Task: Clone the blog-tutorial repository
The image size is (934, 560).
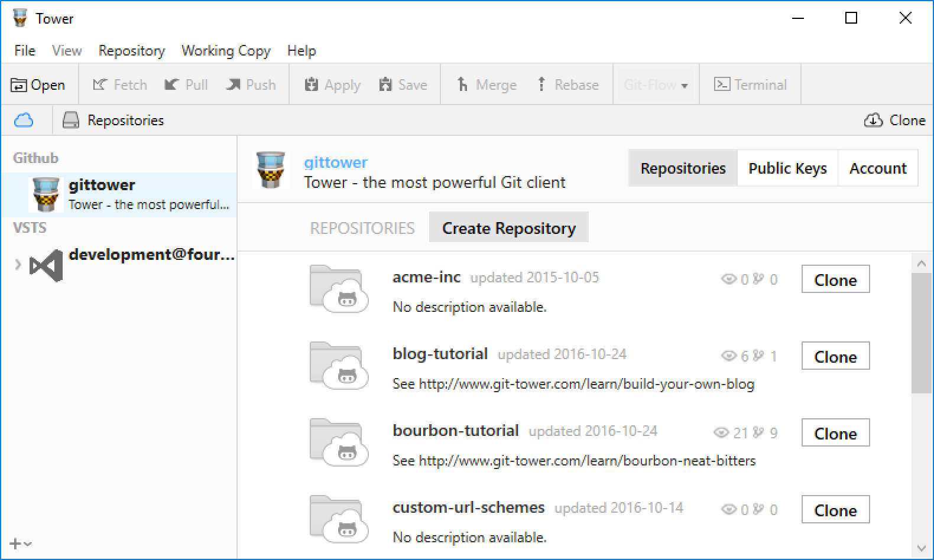Action: click(835, 356)
